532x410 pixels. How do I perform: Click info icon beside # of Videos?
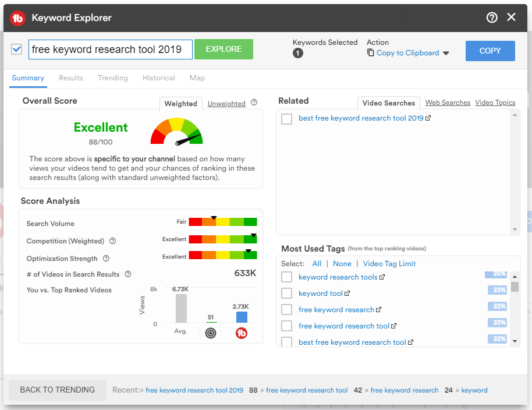[128, 274]
